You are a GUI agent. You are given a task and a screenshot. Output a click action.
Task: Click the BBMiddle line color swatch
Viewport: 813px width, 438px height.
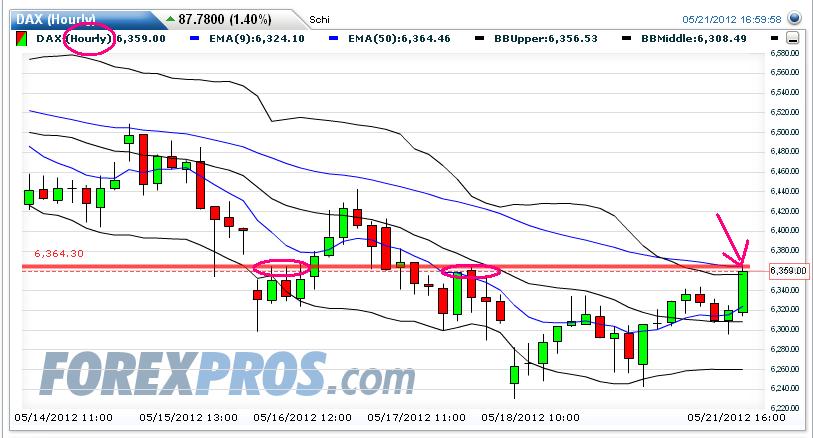pyautogui.click(x=626, y=38)
